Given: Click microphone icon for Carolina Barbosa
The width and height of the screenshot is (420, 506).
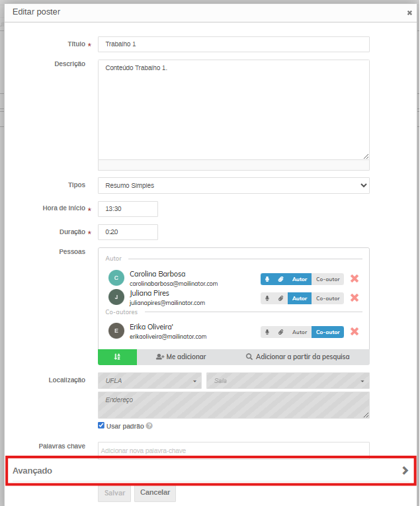Looking at the screenshot, I should coord(267,279).
